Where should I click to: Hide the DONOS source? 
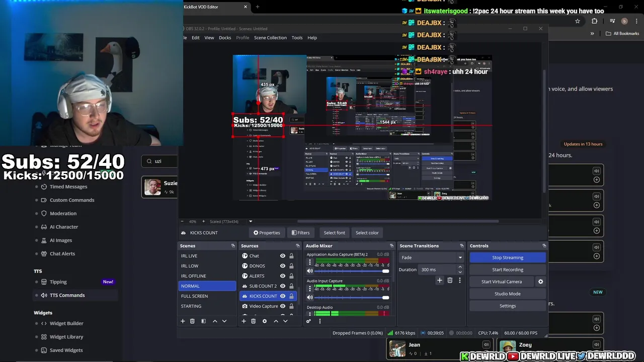pyautogui.click(x=283, y=266)
